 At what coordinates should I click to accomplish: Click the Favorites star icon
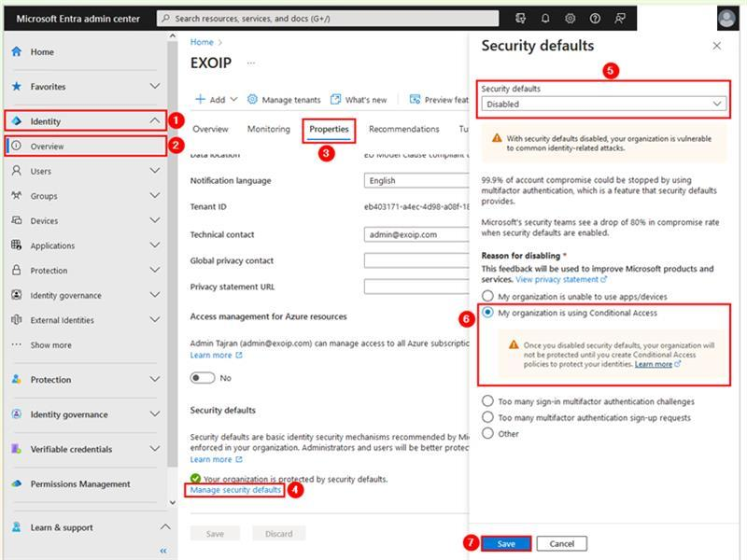pos(17,86)
